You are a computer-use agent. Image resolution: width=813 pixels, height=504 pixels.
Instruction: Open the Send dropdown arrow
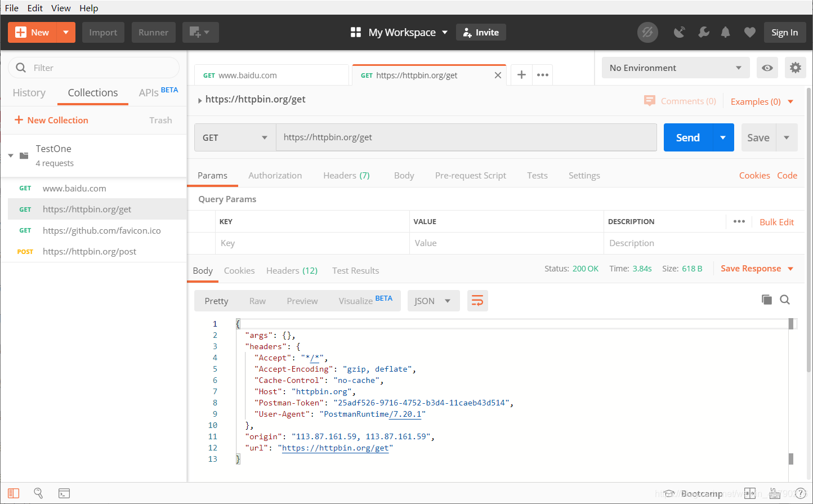click(x=723, y=137)
